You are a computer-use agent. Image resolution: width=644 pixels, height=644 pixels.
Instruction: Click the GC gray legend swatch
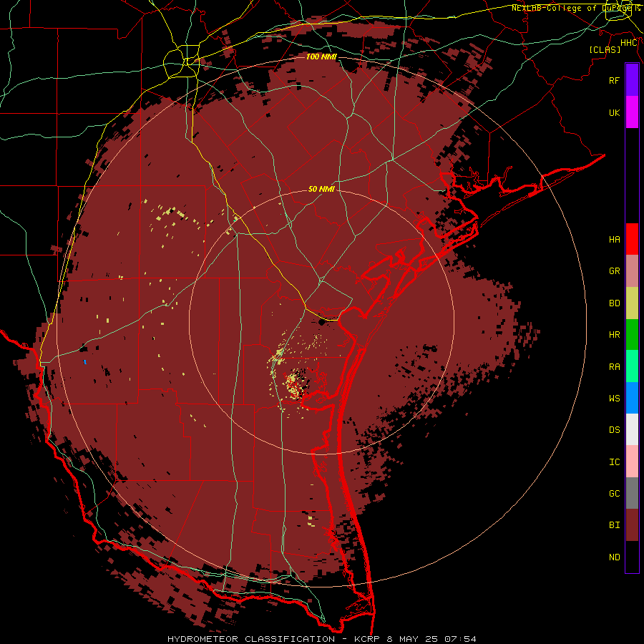pos(632,493)
